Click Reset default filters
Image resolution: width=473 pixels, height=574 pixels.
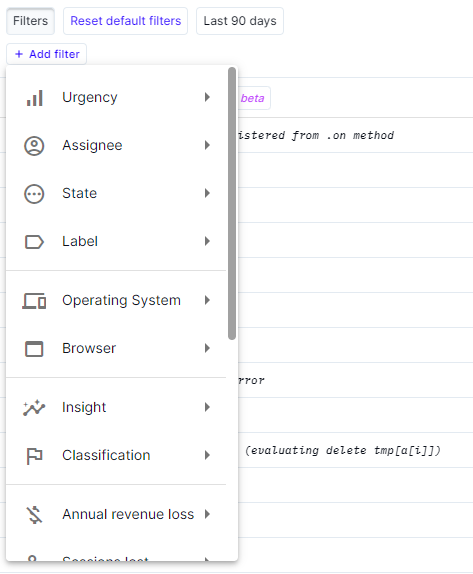pos(126,21)
